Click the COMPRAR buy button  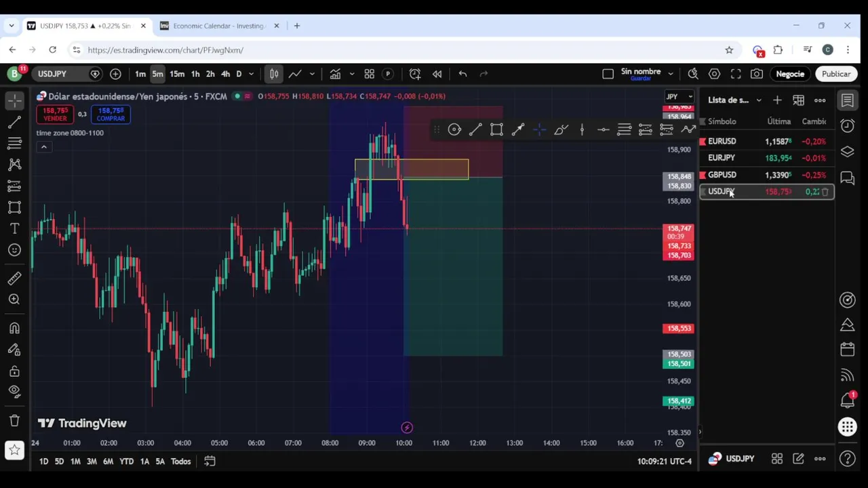point(111,115)
